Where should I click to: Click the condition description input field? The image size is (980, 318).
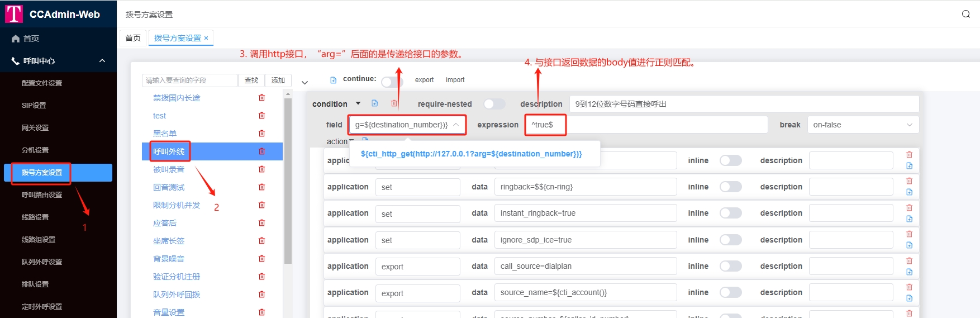click(x=743, y=104)
